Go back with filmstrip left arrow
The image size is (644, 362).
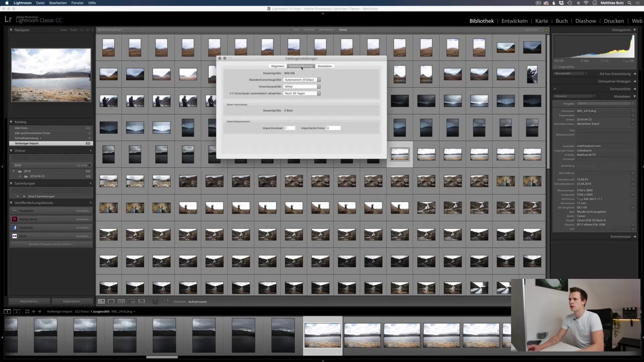coord(34,311)
